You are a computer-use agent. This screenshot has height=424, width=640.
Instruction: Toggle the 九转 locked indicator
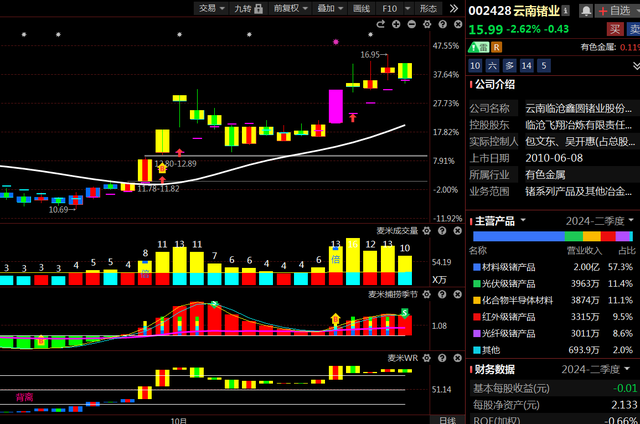click(x=248, y=8)
